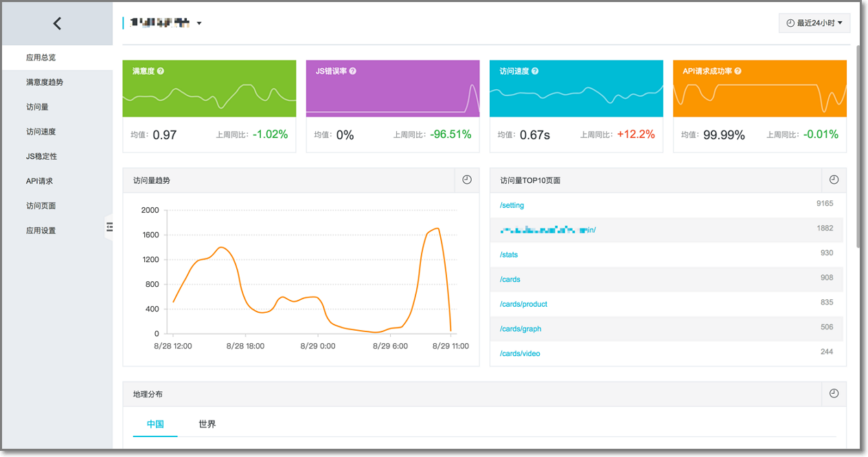Viewport: 868px width, 457px height.
Task: Click the clock icon in the 地理分布 panel
Action: point(834,394)
